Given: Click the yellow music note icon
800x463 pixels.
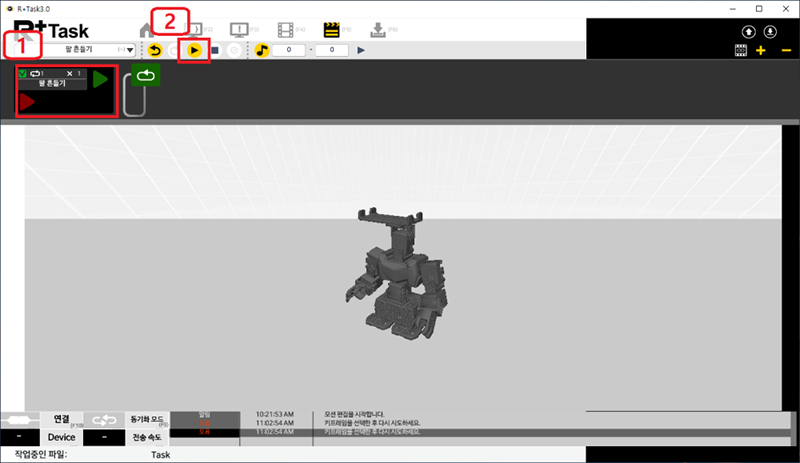Looking at the screenshot, I should click(261, 50).
